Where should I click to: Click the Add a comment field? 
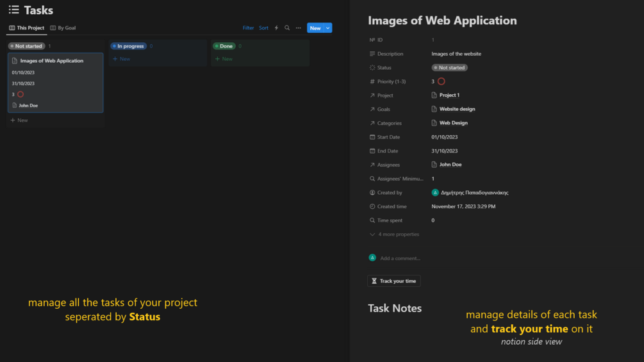pos(400,258)
